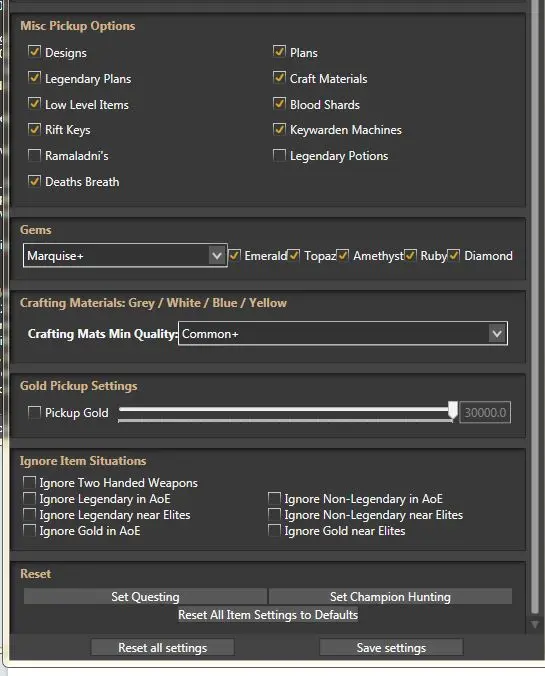Screen dimensions: 545x676
Task: Click Set Champion Hunting button
Action: coord(390,596)
